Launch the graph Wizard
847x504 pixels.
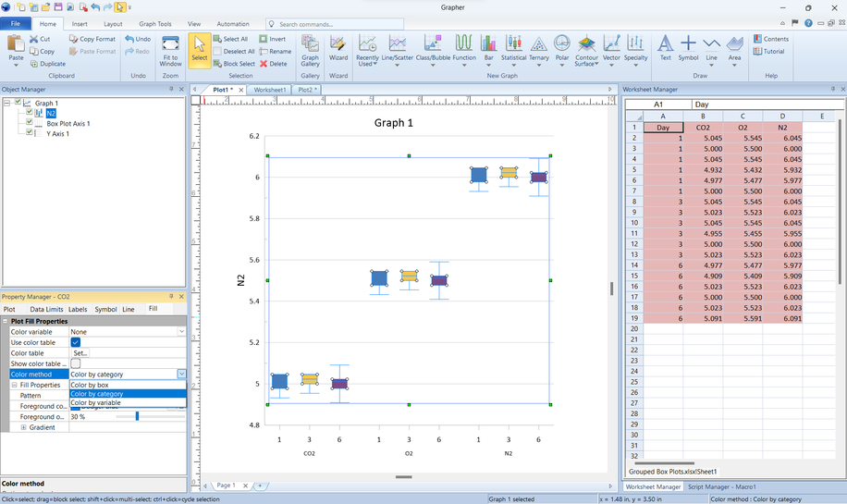(338, 49)
